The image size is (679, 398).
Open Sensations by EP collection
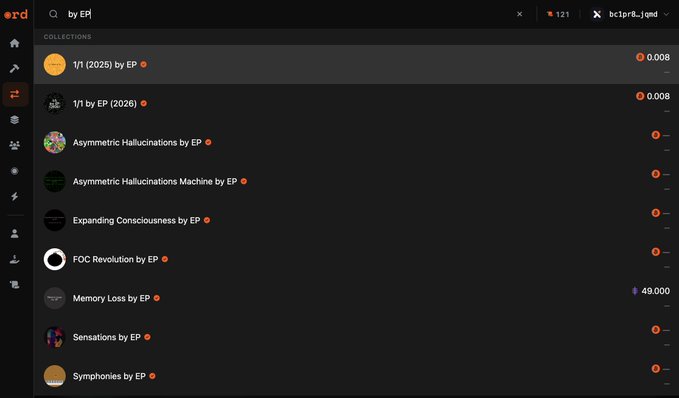pos(356,337)
